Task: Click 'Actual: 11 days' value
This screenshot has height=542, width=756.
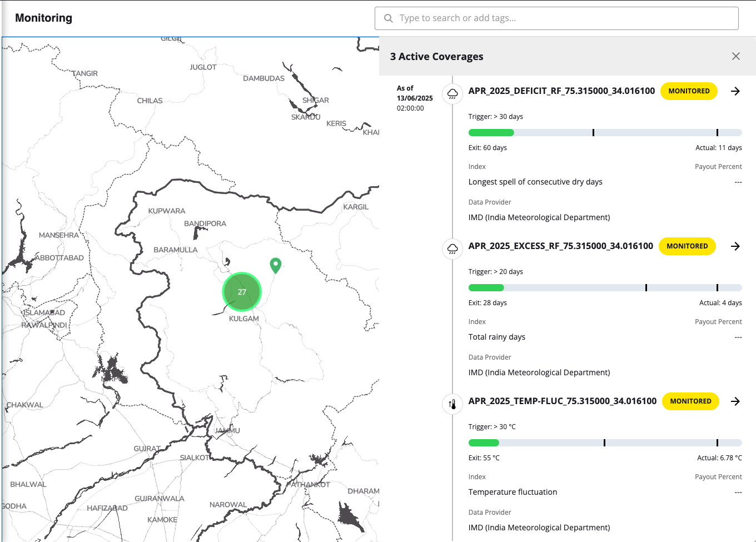Action: coord(719,148)
